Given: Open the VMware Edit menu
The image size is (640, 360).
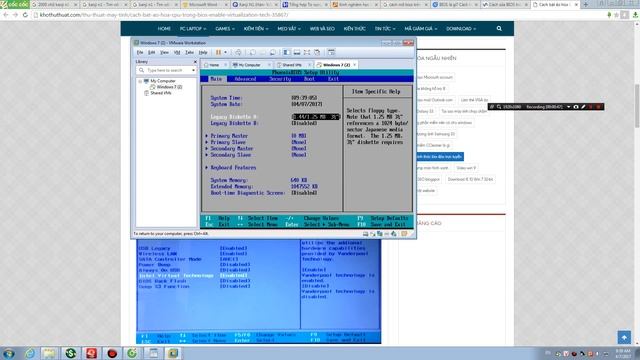Looking at the screenshot, I should pos(151,53).
